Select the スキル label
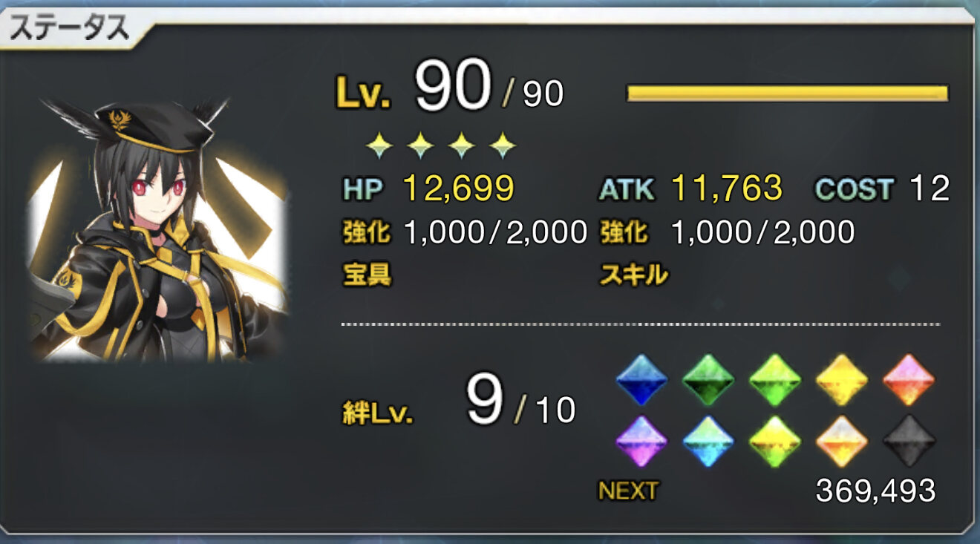Screen dimensions: 980x544 (633, 275)
